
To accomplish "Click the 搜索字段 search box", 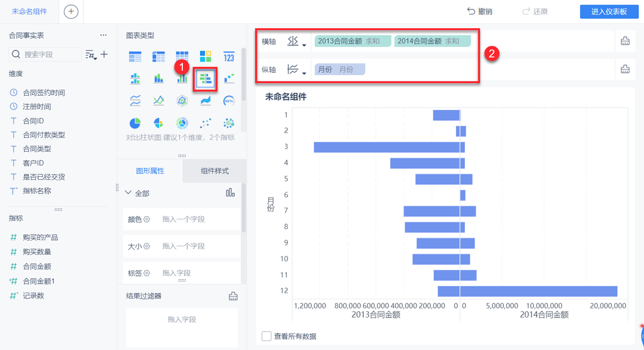I will click(x=45, y=54).
